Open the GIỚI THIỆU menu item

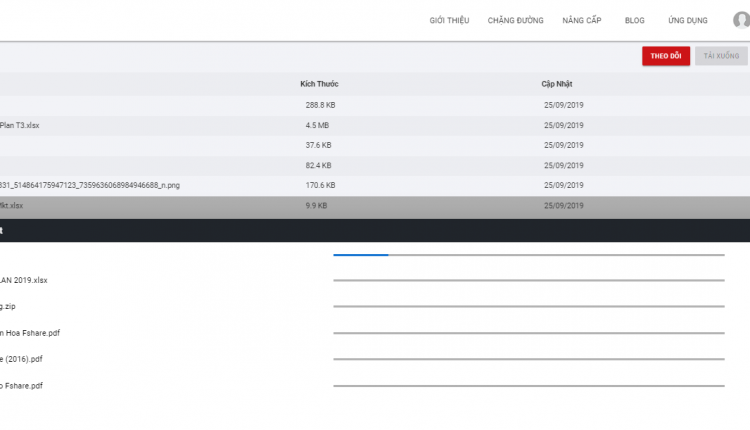click(449, 21)
